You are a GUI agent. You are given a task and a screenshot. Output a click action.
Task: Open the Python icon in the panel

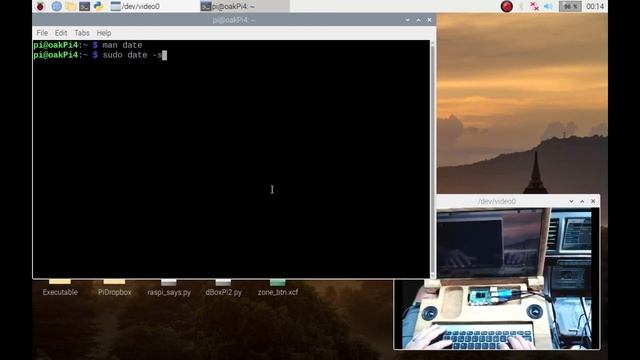[99, 6]
